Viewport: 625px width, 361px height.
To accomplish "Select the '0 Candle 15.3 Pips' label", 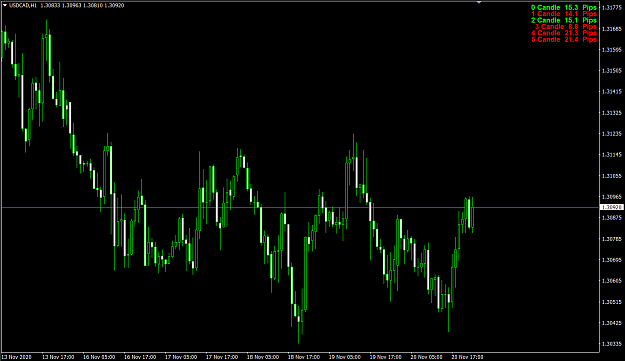I will pyautogui.click(x=564, y=8).
